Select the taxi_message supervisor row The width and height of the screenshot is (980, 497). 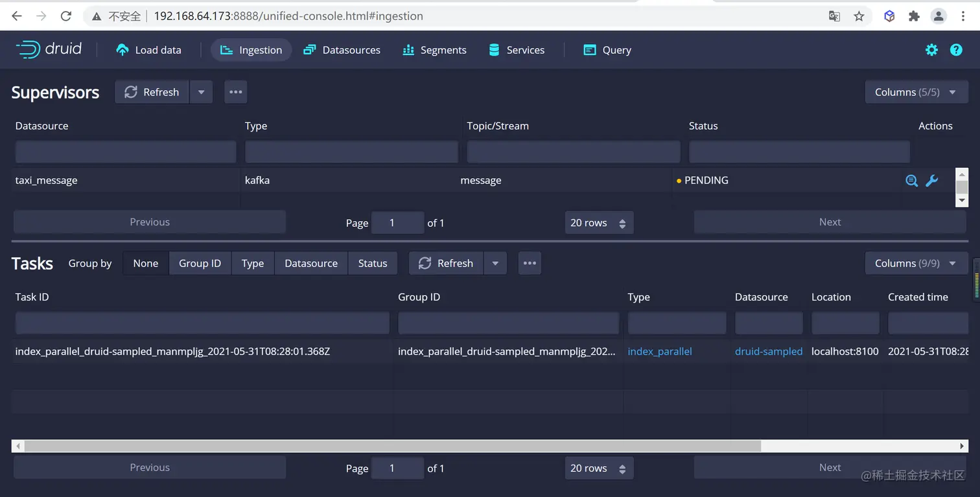click(x=483, y=180)
